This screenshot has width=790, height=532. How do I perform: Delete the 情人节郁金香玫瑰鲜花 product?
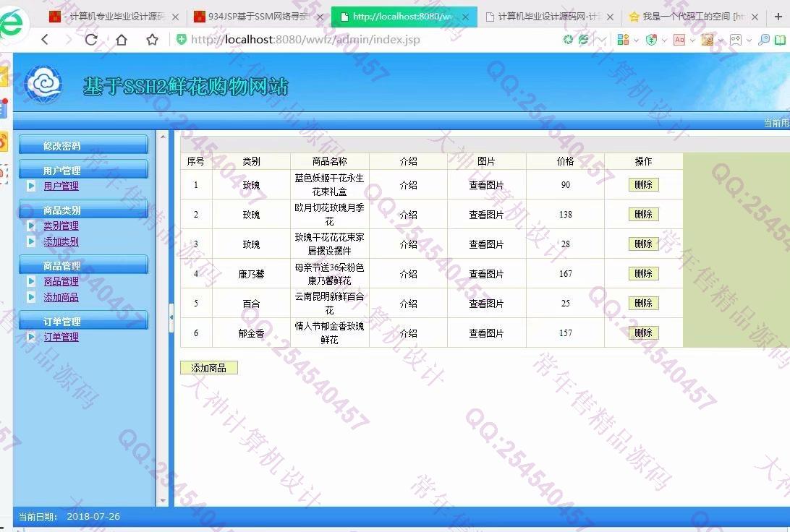click(643, 332)
